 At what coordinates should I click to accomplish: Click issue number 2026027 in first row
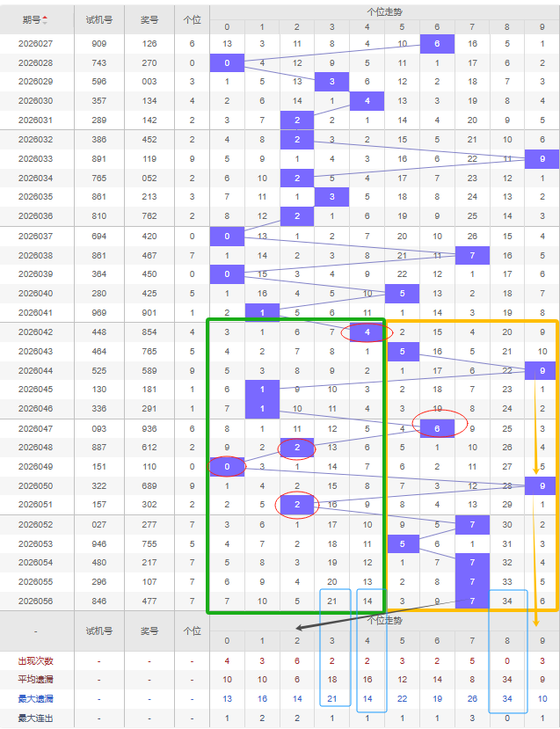pyautogui.click(x=36, y=43)
